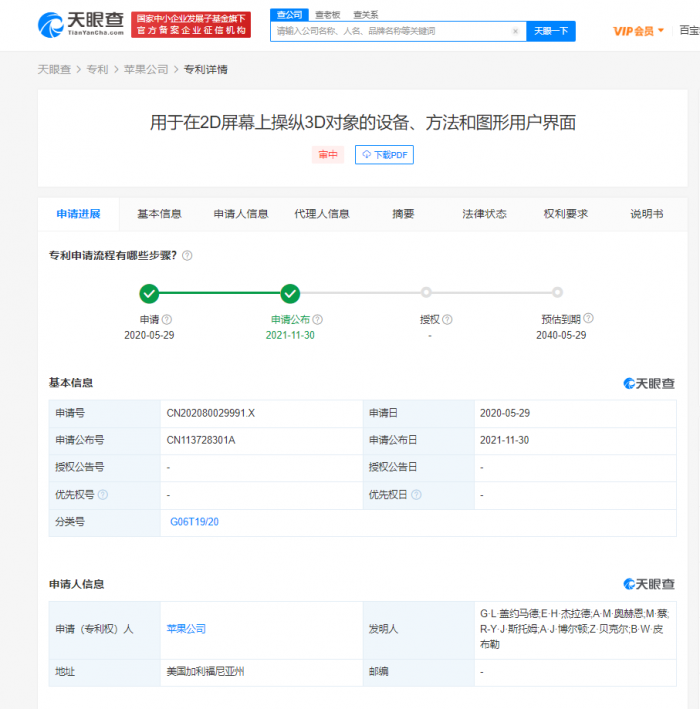Click the 预估到期 step circle marker
This screenshot has width=700, height=709.
558,293
